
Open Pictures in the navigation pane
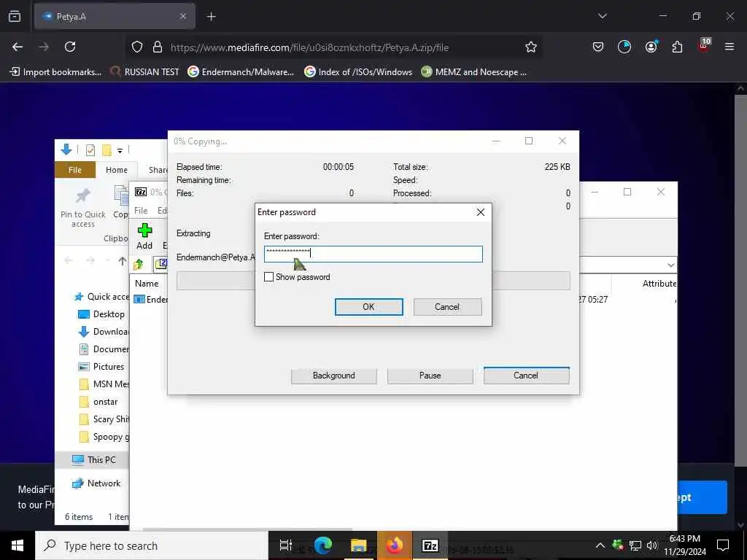click(x=102, y=367)
